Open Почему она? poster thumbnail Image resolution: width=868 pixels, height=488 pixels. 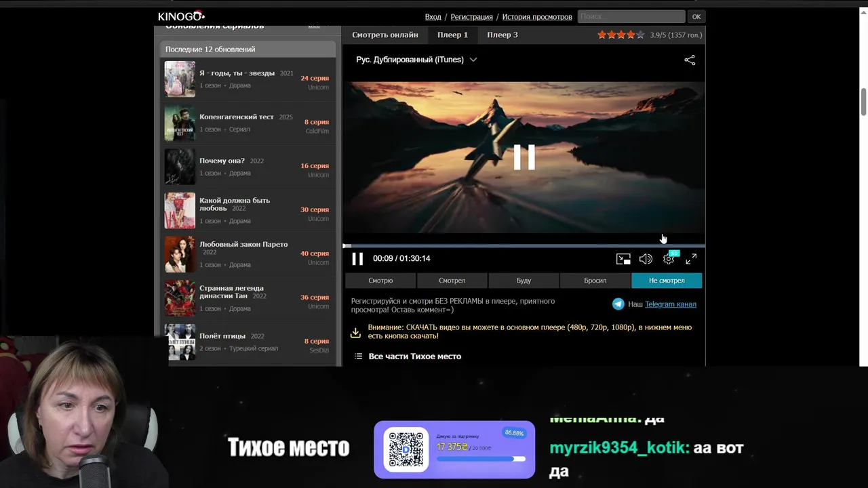coord(180,167)
